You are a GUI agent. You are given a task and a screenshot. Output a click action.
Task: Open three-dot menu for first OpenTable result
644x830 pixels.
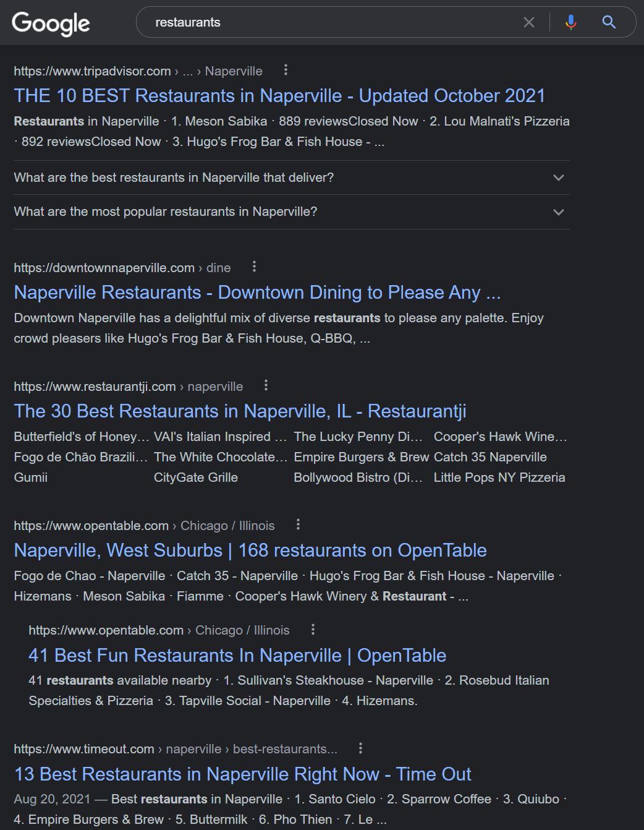coord(298,525)
